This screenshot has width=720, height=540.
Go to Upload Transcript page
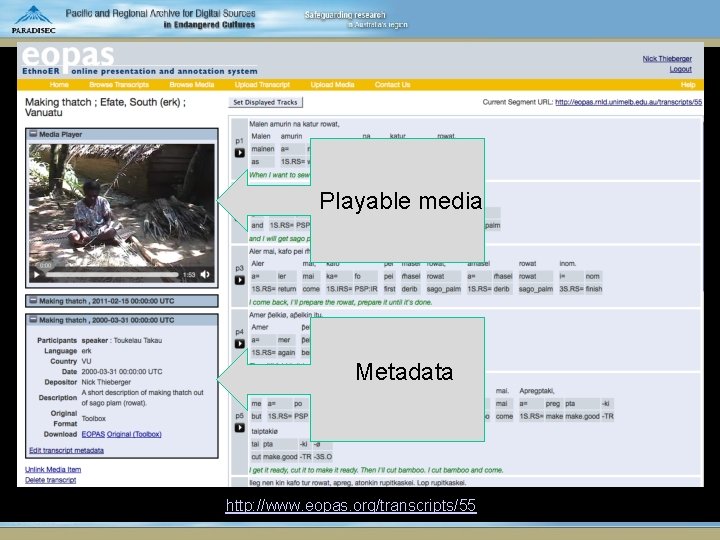[262, 84]
